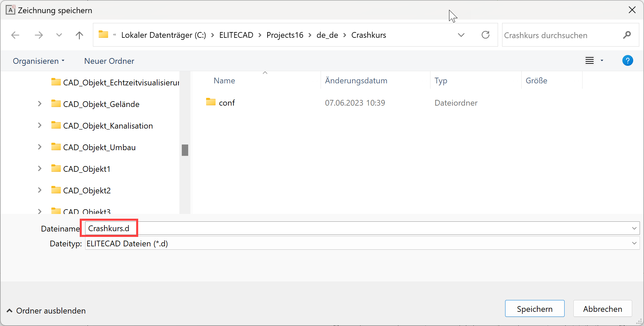Expand the CAD_Objekt2 tree node
Image resolution: width=644 pixels, height=326 pixels.
(x=40, y=190)
